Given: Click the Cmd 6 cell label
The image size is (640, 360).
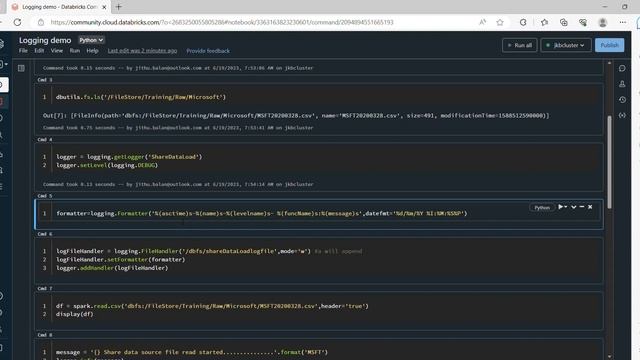Looking at the screenshot, I should 45,234.
